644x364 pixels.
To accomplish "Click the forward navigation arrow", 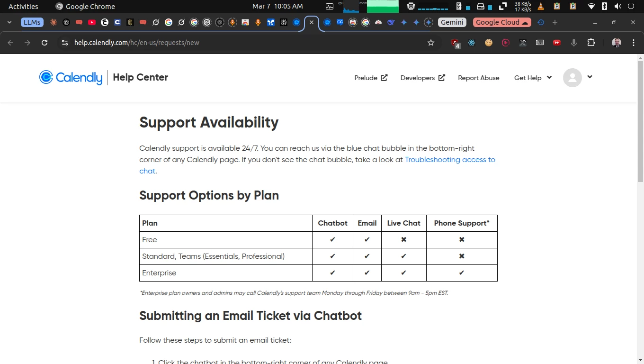I will coord(27,43).
